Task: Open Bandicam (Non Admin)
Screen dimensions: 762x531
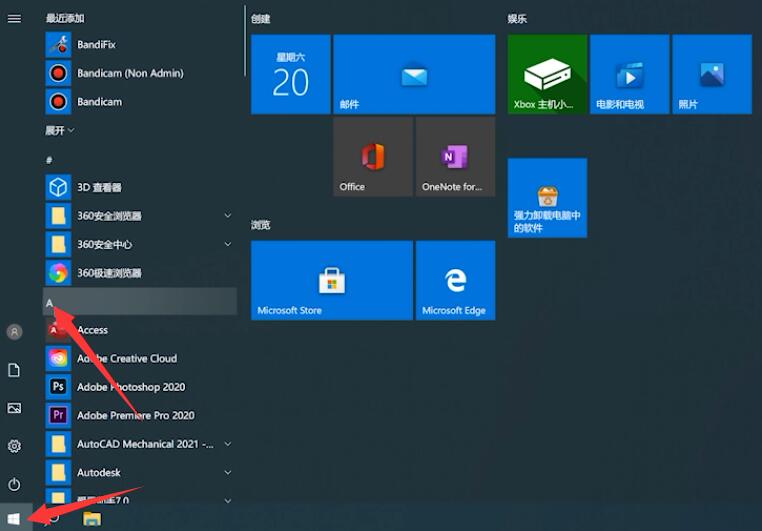Action: [140, 73]
